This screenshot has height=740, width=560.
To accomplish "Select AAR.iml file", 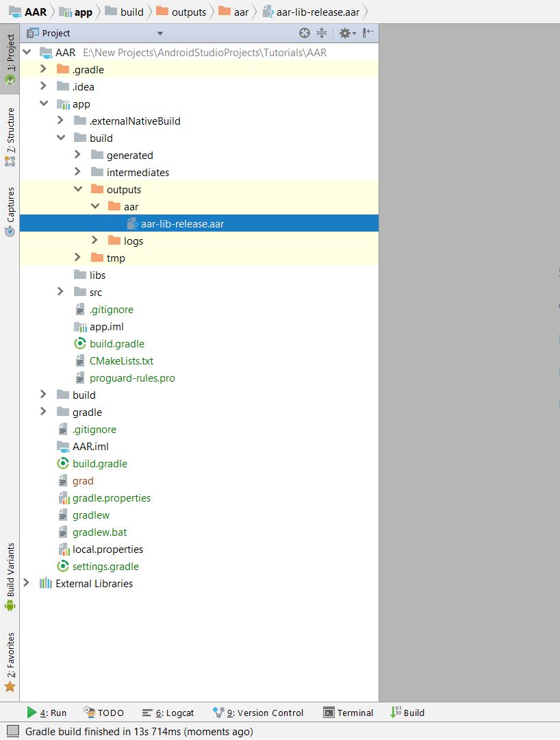I will click(199, 447).
